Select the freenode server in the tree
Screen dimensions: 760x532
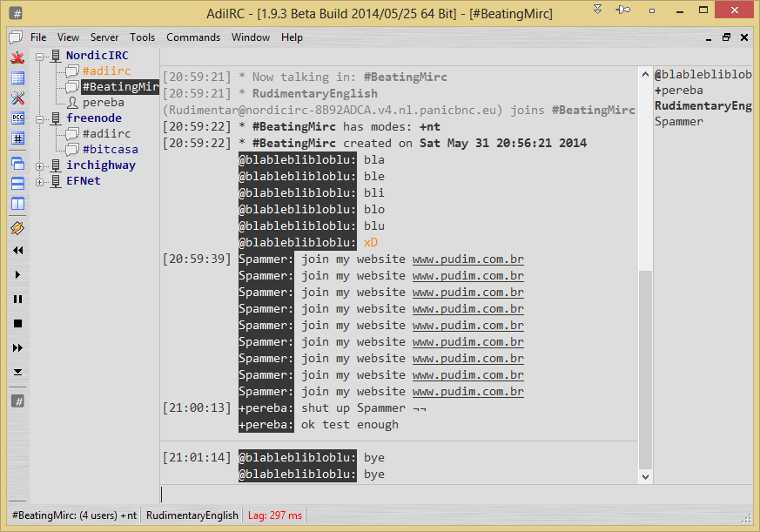(x=94, y=118)
